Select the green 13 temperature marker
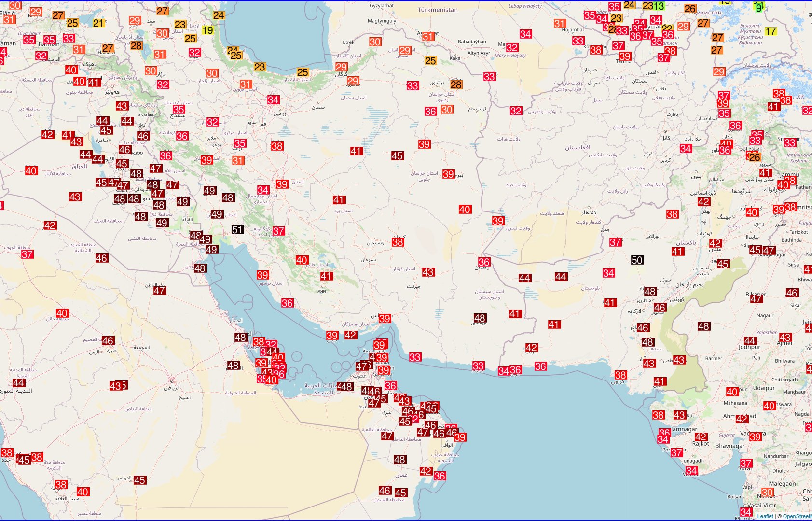 tap(659, 6)
